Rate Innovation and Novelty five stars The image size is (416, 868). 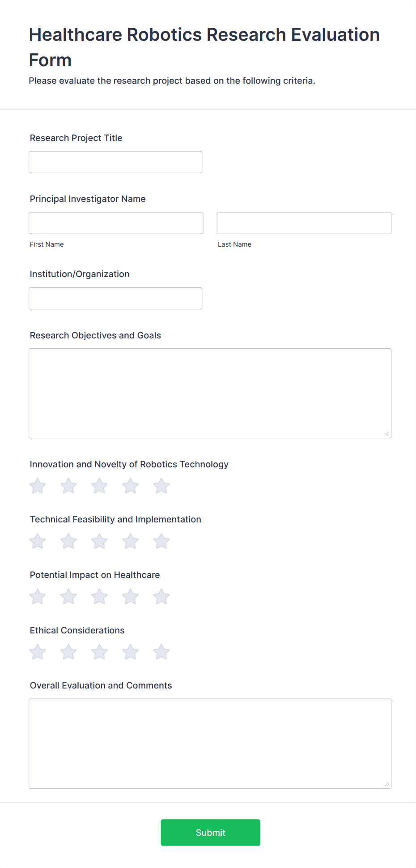click(x=161, y=485)
